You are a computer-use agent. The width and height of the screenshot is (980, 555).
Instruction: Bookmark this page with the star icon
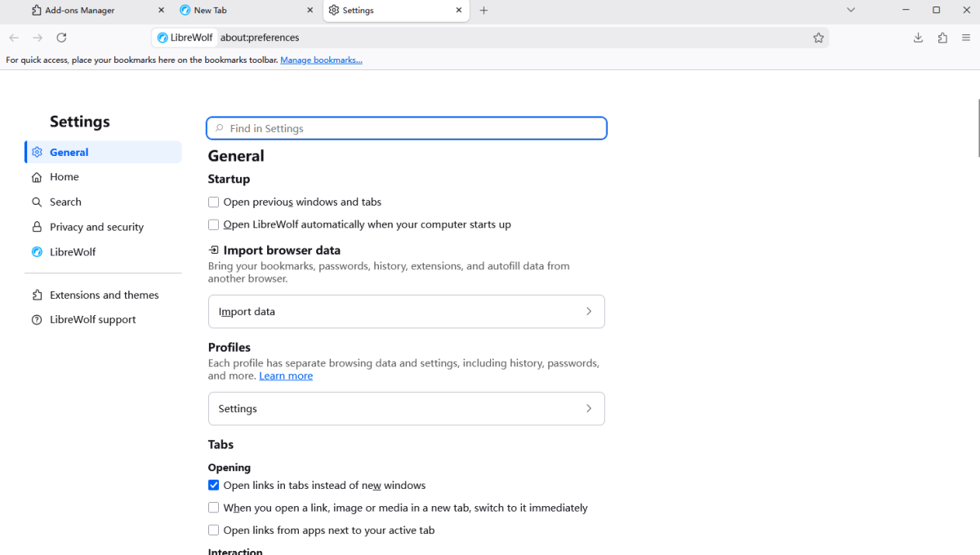pos(818,38)
